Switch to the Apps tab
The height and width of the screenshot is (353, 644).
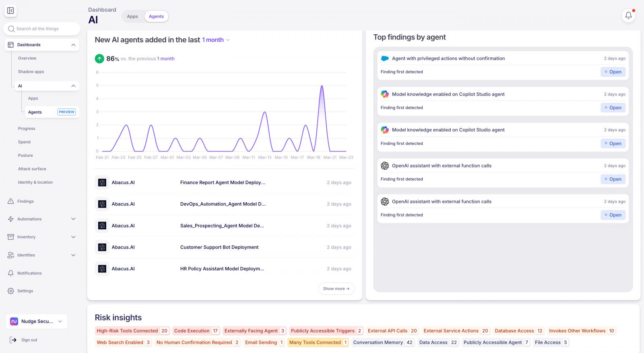click(132, 17)
